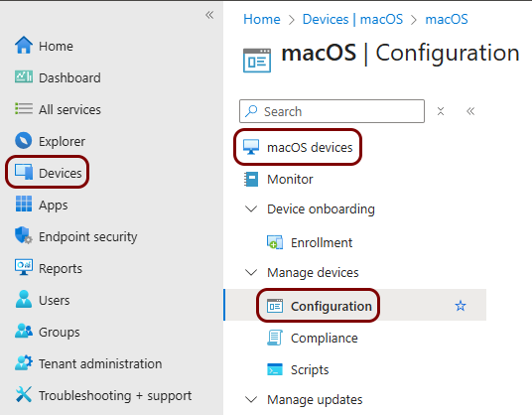The width and height of the screenshot is (532, 415).
Task: Collapse the Manage devices section
Action: coord(251,272)
